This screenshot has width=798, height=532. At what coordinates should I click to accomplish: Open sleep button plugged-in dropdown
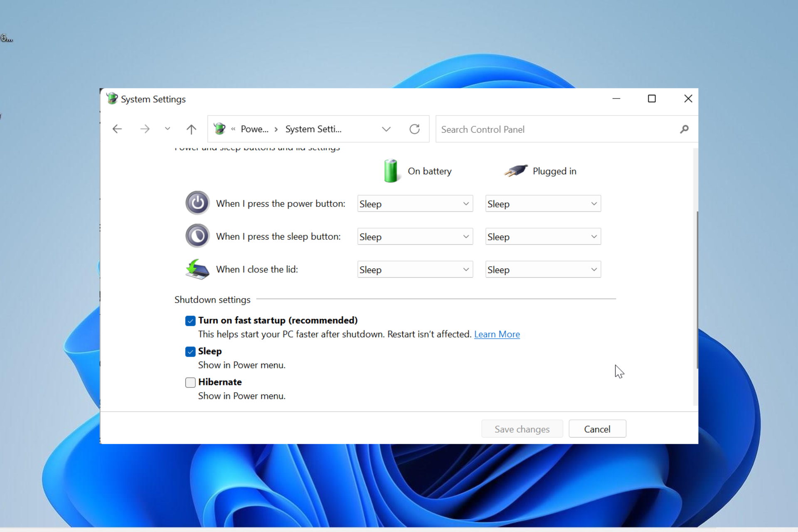(543, 236)
